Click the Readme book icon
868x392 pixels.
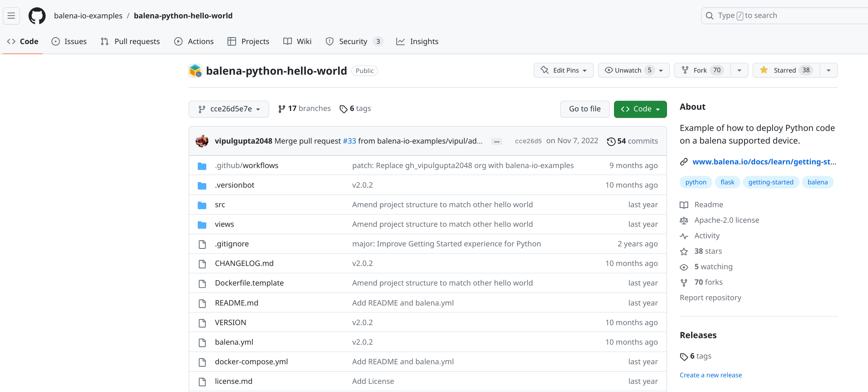pos(684,205)
